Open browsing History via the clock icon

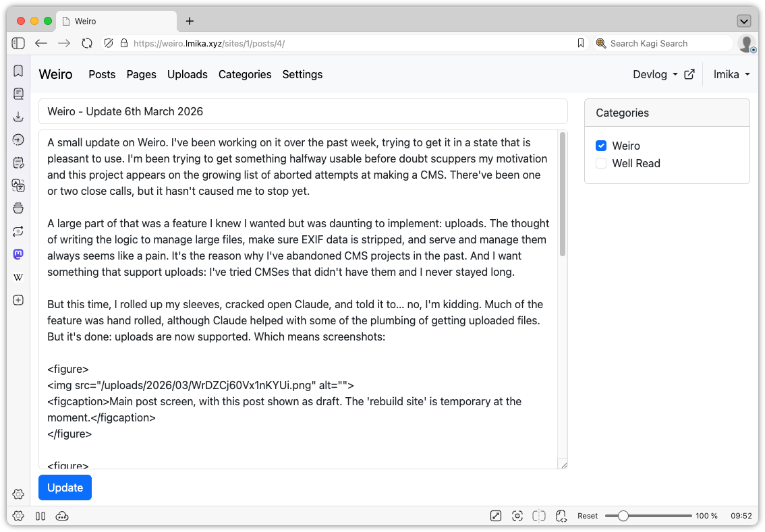18,139
